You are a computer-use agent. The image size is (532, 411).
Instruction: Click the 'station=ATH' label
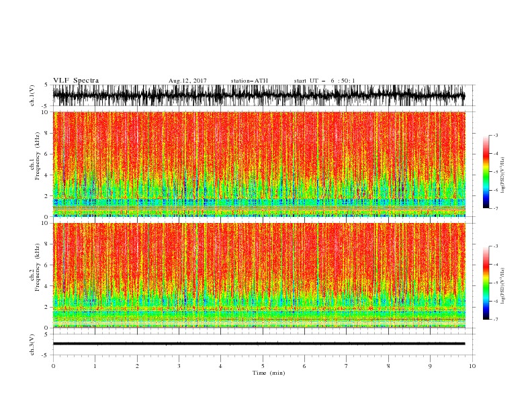[249, 81]
